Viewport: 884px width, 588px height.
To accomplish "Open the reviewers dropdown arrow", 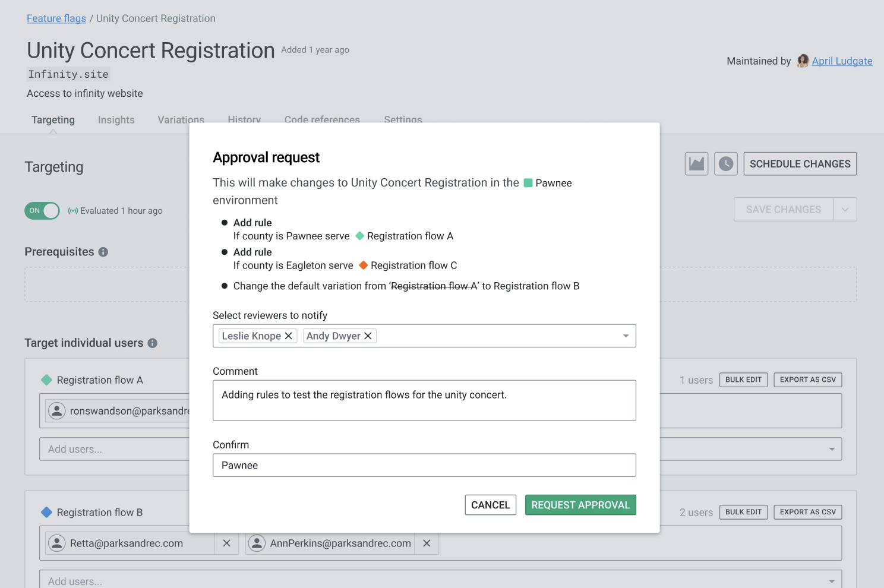I will [x=625, y=336].
